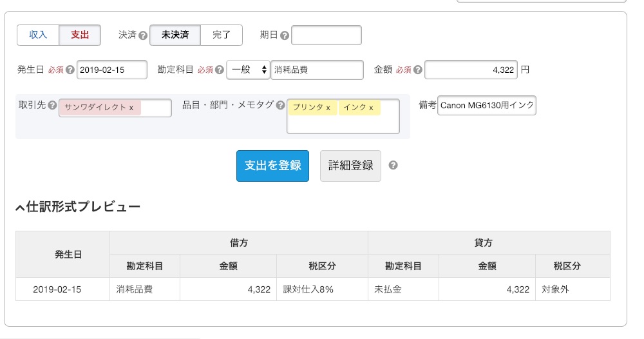Image resolution: width=644 pixels, height=339 pixels.
Task: Click help icon beside 発生日 必須
Action: point(70,70)
